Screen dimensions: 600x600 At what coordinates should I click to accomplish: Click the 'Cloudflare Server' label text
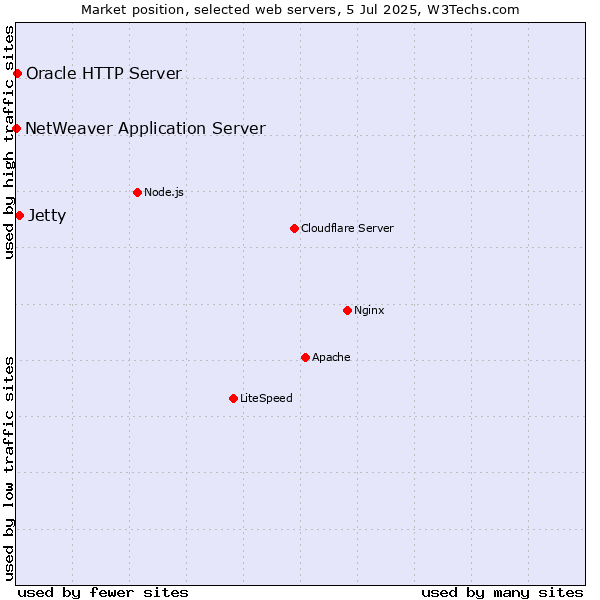click(x=347, y=228)
